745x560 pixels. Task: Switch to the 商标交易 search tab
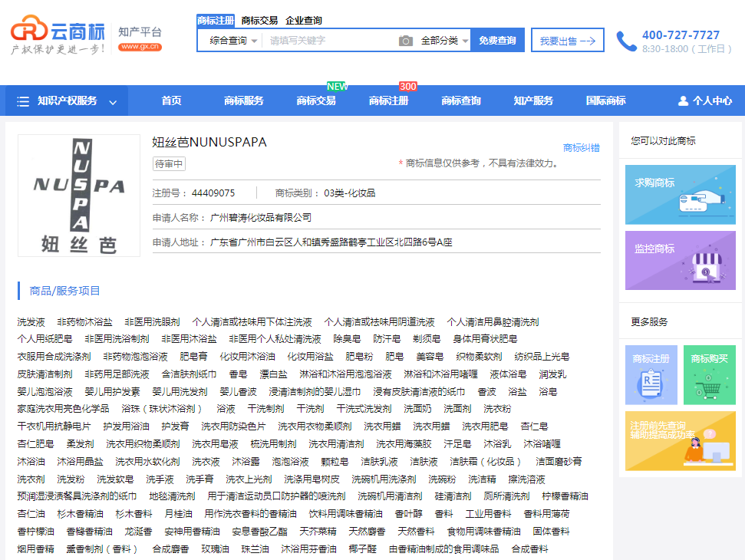tap(259, 21)
